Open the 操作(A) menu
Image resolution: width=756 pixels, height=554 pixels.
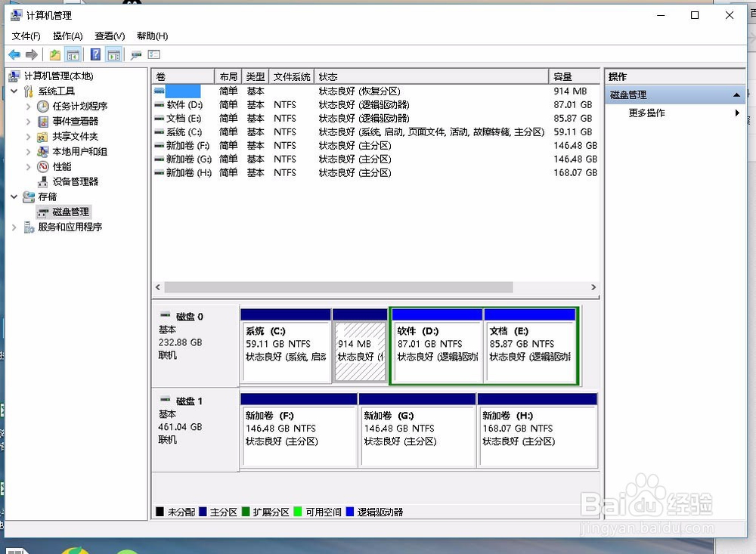(68, 36)
